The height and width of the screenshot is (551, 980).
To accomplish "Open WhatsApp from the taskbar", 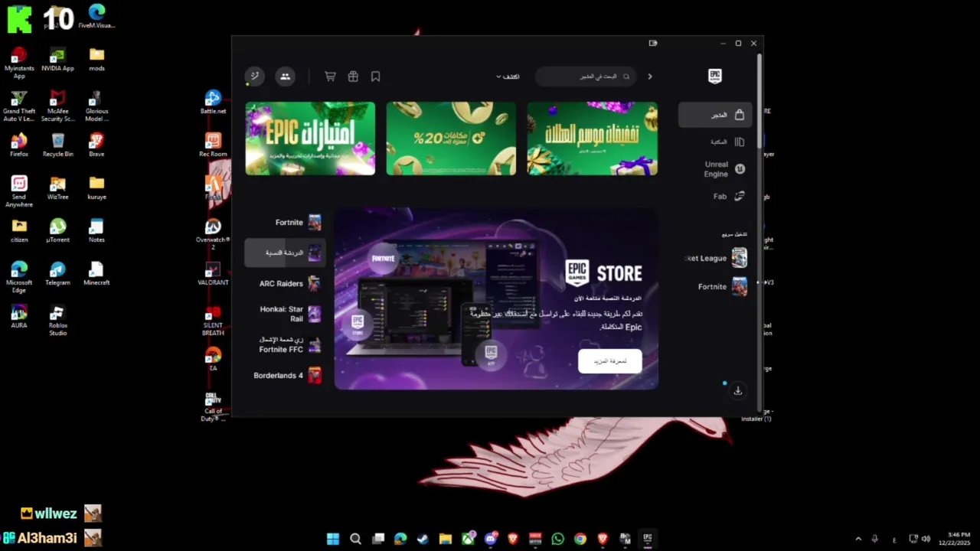I will 557,539.
